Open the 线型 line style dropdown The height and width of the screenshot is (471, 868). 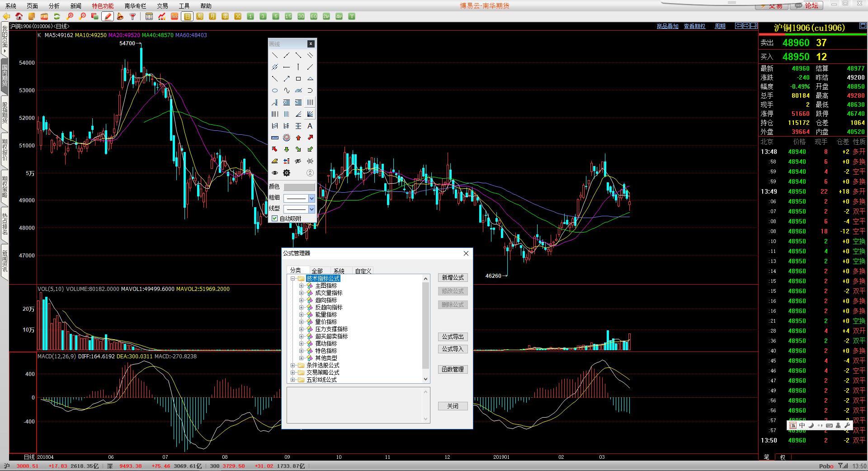pos(311,209)
